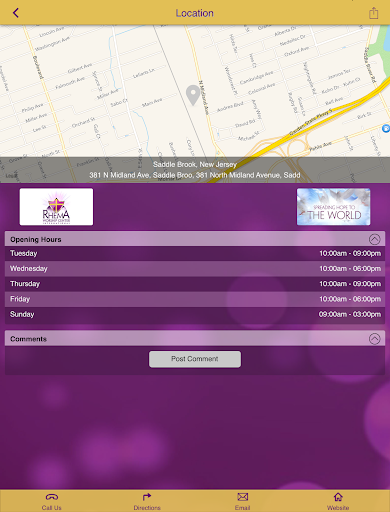The height and width of the screenshot is (512, 390).
Task: Tap the Opening Hours header label
Action: tap(36, 239)
